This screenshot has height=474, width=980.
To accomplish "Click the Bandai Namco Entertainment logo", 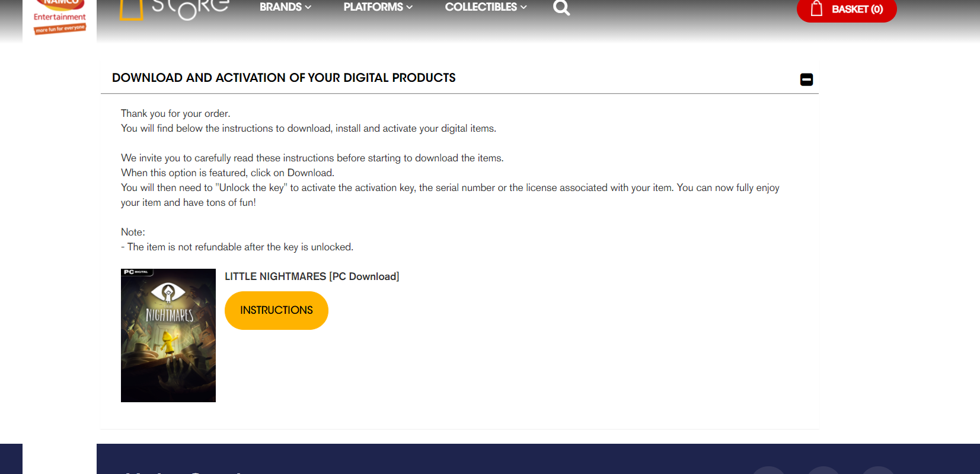I will coord(59,18).
